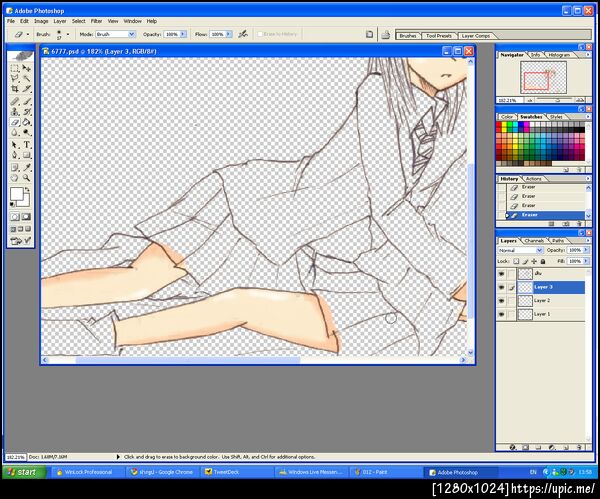Select the Type tool
600x499 pixels.
pos(26,145)
